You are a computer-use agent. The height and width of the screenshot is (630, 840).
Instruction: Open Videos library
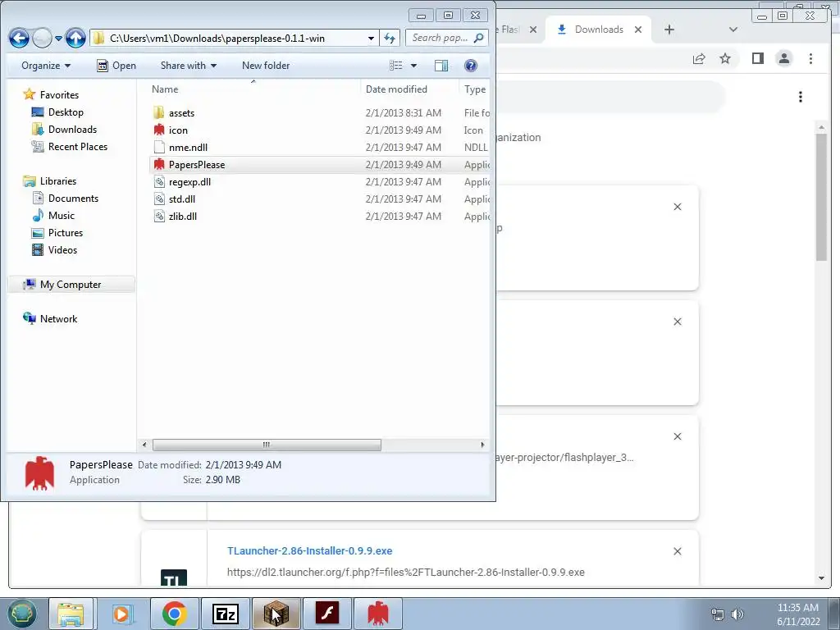[x=55, y=249]
